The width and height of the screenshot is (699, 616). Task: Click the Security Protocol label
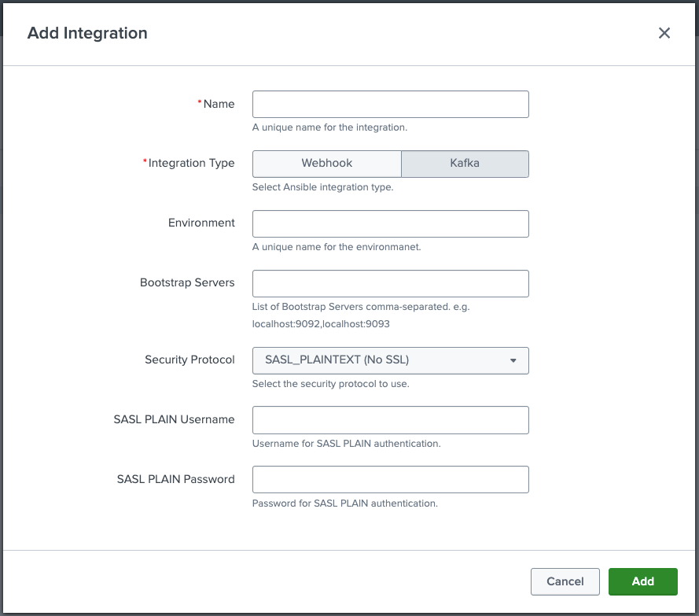pyautogui.click(x=189, y=360)
